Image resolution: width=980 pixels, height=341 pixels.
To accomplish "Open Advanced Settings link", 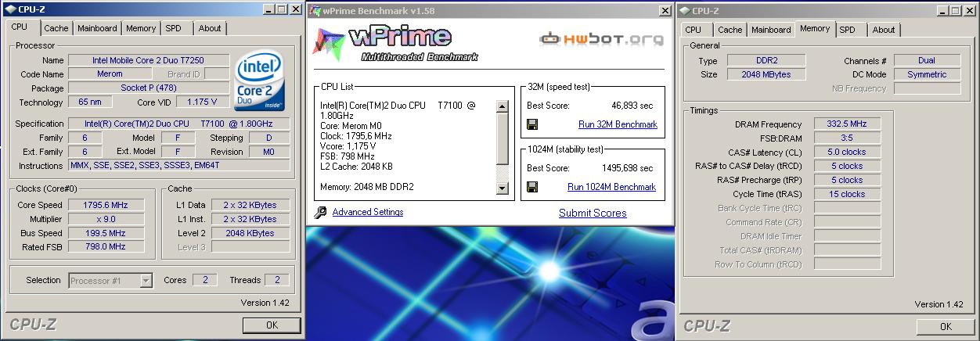I will pyautogui.click(x=368, y=212).
